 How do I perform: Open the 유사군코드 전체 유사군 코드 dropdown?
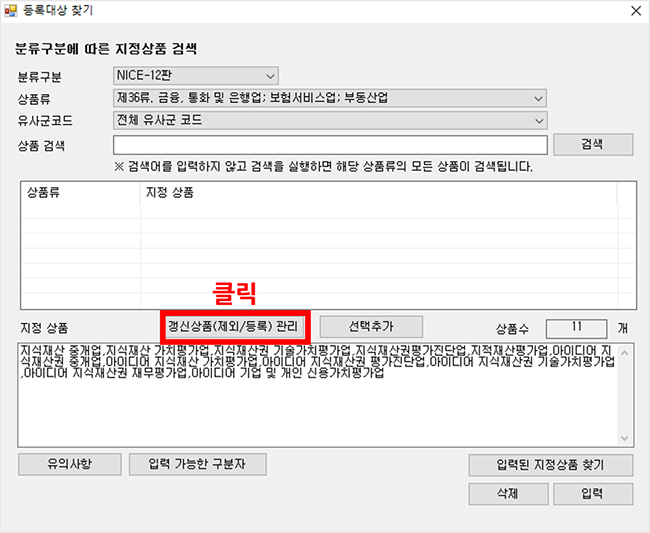[x=330, y=121]
